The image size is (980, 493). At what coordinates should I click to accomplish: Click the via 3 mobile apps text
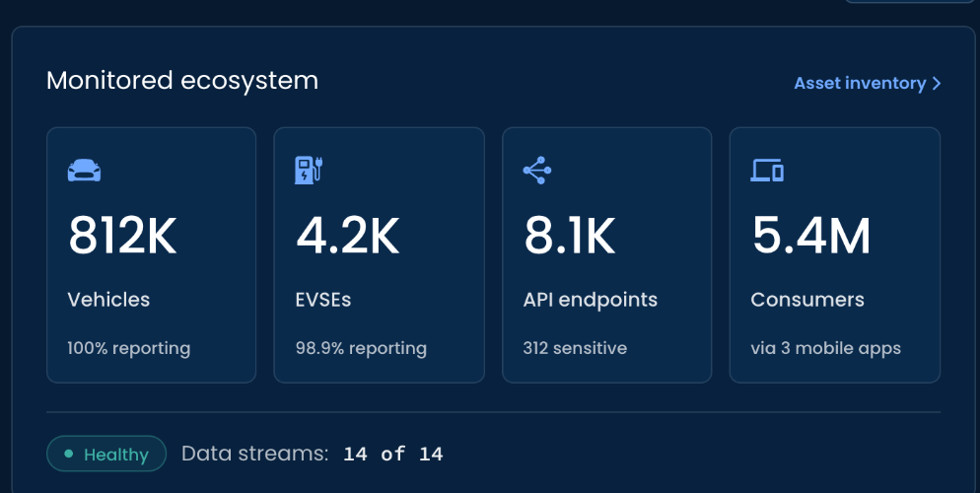pos(825,348)
